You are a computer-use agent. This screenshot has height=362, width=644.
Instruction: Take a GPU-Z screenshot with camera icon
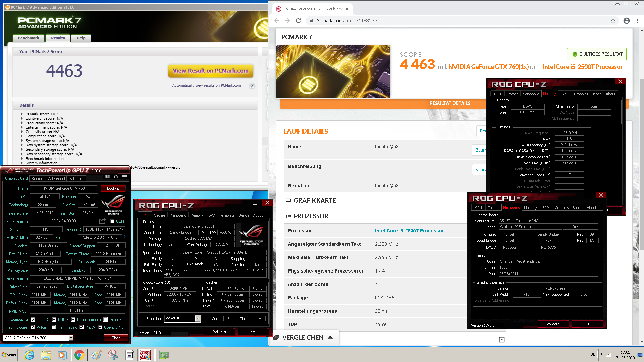point(107,177)
